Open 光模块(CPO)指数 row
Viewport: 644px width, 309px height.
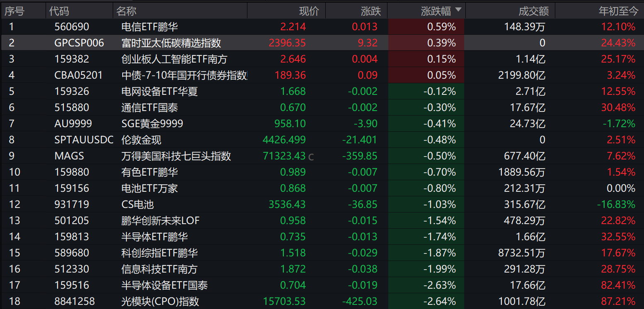pos(322,302)
